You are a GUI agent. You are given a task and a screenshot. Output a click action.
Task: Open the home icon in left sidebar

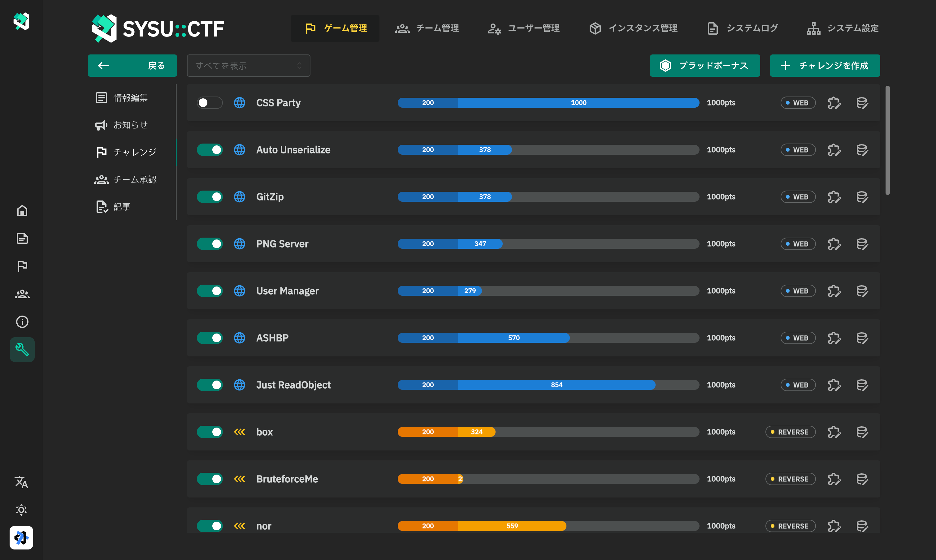[x=22, y=211]
